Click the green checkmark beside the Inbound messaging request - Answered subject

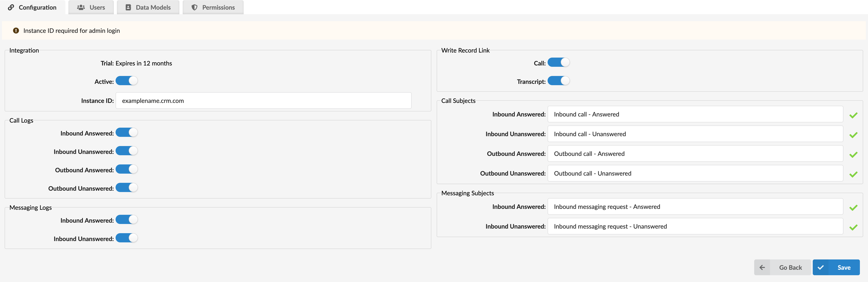click(x=853, y=208)
